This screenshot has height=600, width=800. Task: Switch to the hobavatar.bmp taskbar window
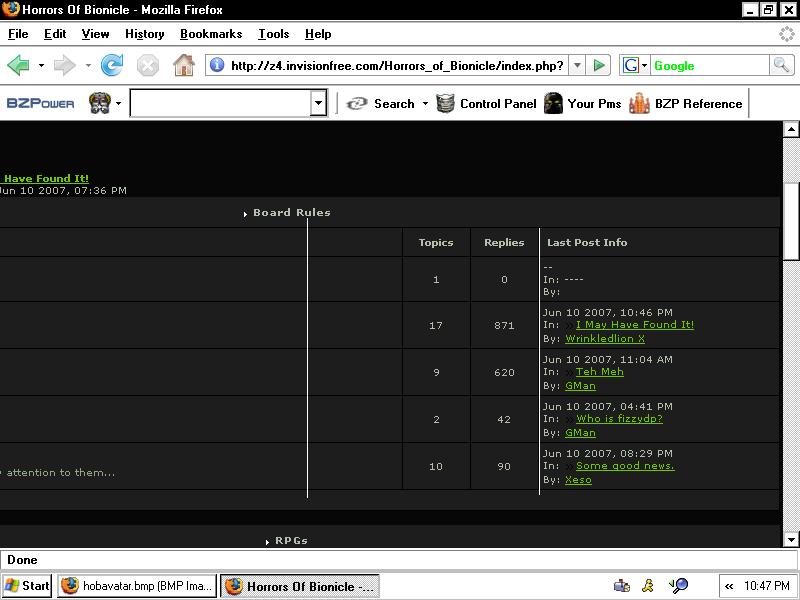click(137, 586)
